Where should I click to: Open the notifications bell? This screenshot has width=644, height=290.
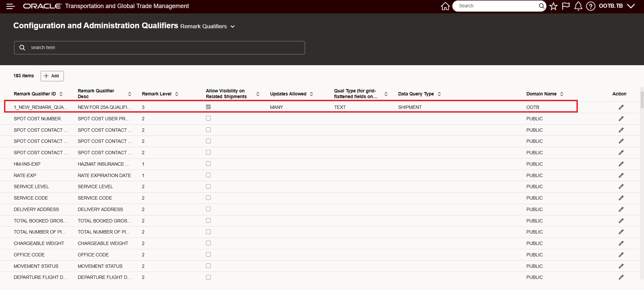[x=578, y=6]
